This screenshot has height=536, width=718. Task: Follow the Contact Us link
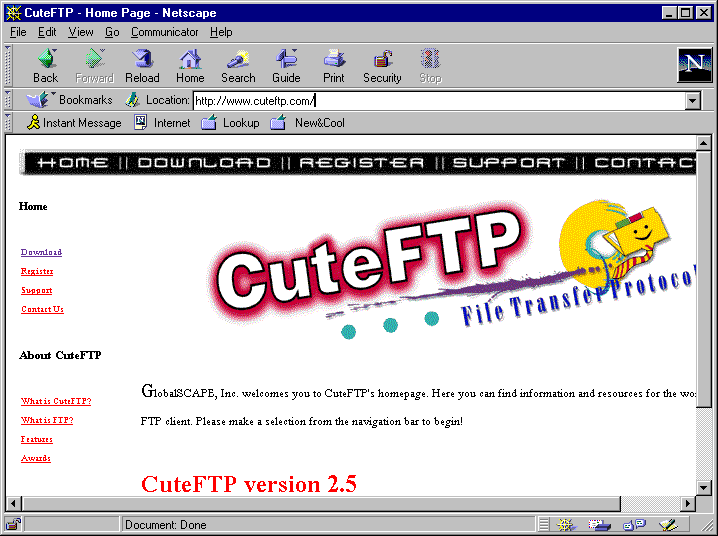[x=42, y=309]
